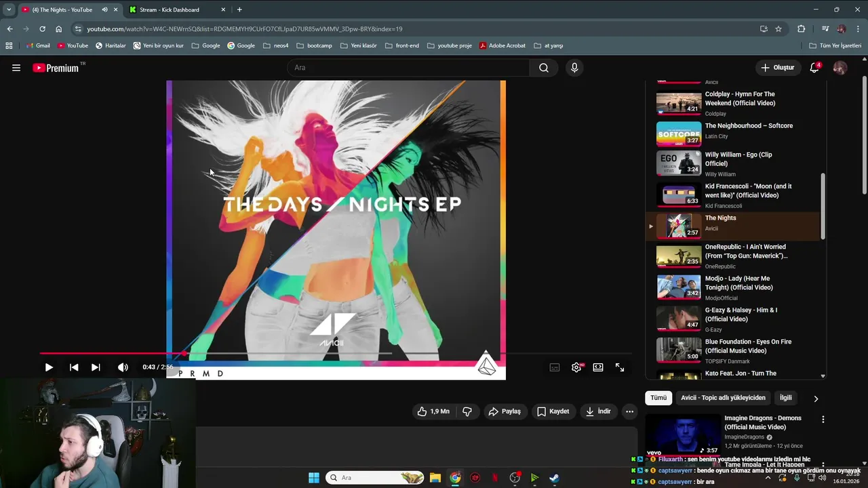Skip to the next video
The height and width of the screenshot is (488, 868).
pyautogui.click(x=96, y=367)
